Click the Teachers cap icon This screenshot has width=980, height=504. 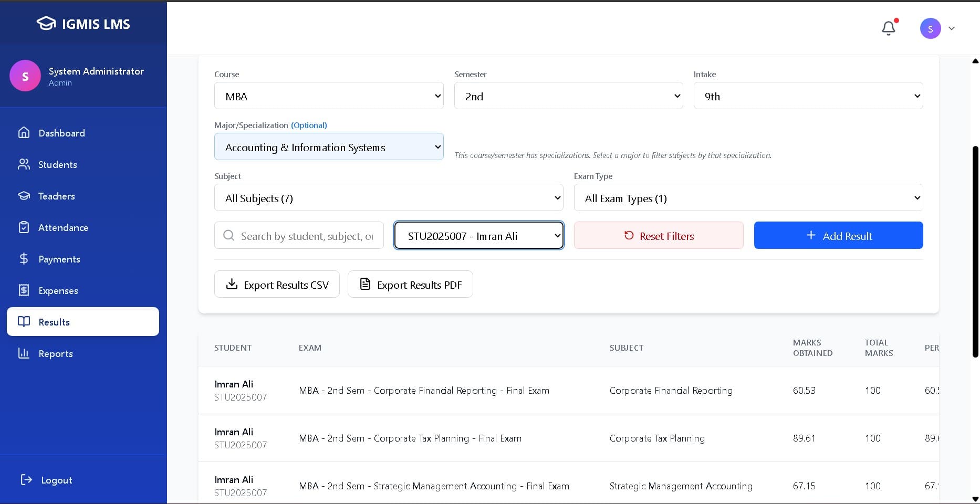(24, 196)
